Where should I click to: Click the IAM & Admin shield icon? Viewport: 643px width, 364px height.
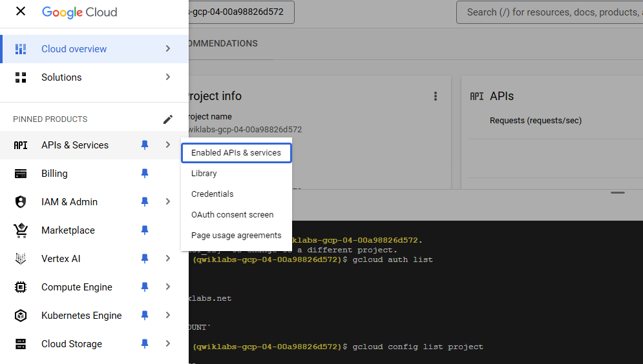(x=21, y=202)
